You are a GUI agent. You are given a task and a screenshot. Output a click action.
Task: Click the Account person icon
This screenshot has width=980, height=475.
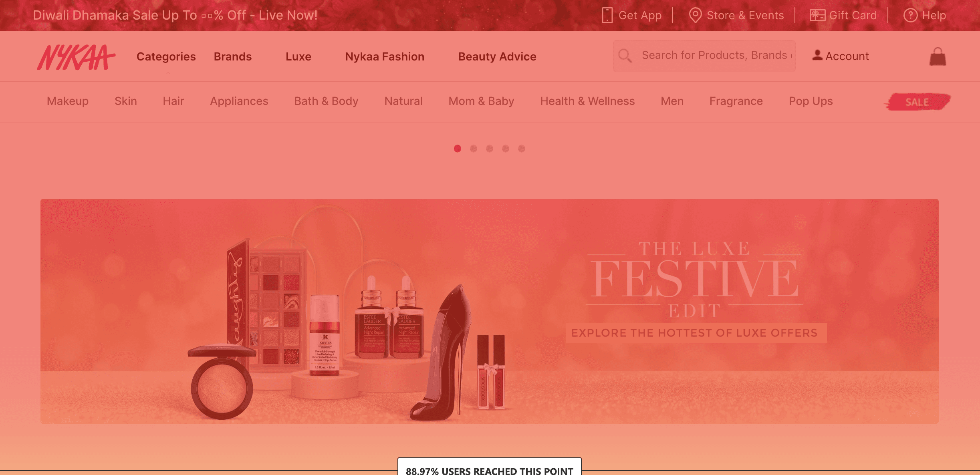pyautogui.click(x=817, y=55)
